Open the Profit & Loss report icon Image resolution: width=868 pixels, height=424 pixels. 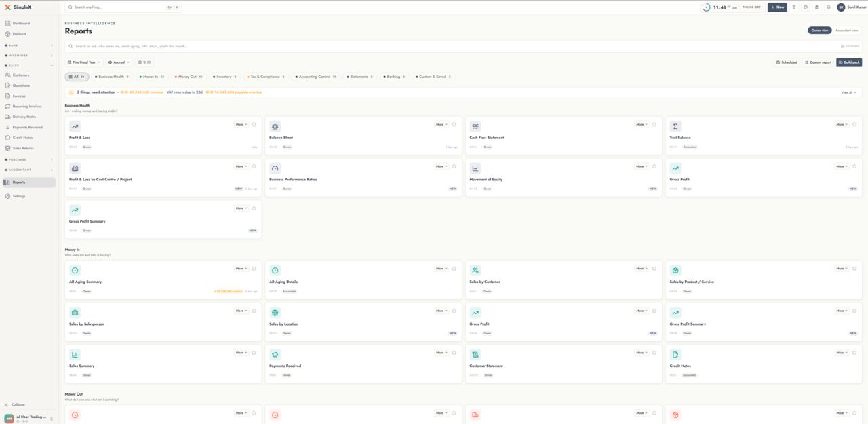[75, 126]
